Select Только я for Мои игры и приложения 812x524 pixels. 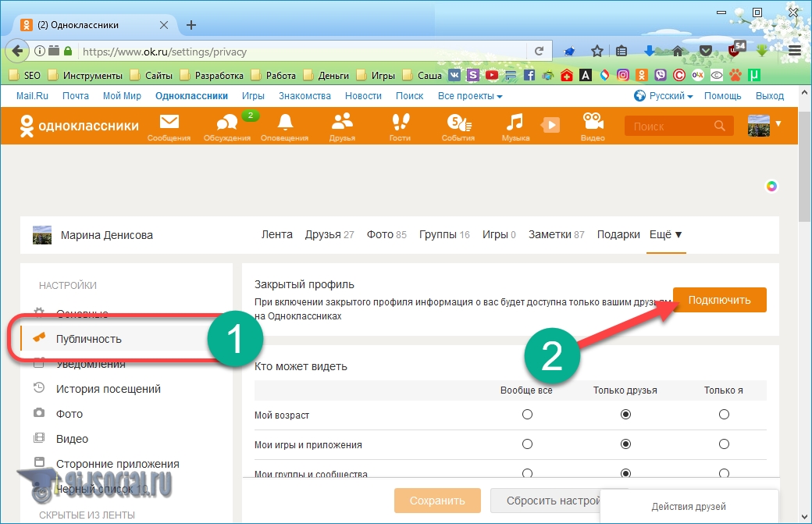click(x=724, y=444)
